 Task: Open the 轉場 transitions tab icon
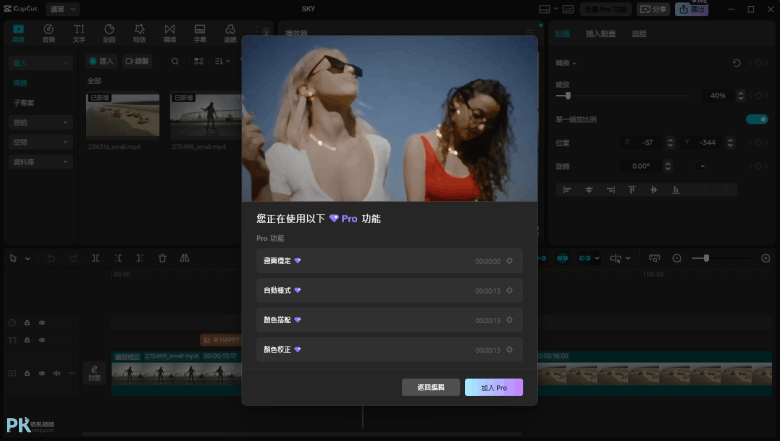click(170, 29)
